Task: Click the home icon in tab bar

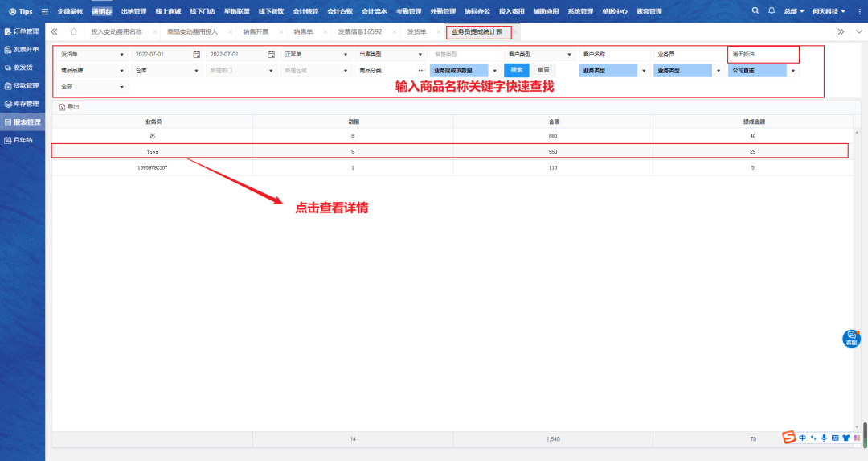Action: tap(73, 31)
